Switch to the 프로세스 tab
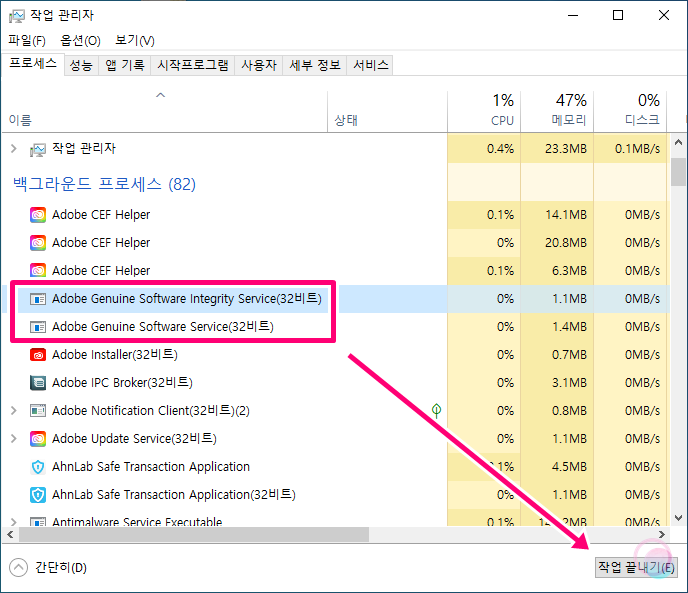688x593 pixels. (33, 63)
